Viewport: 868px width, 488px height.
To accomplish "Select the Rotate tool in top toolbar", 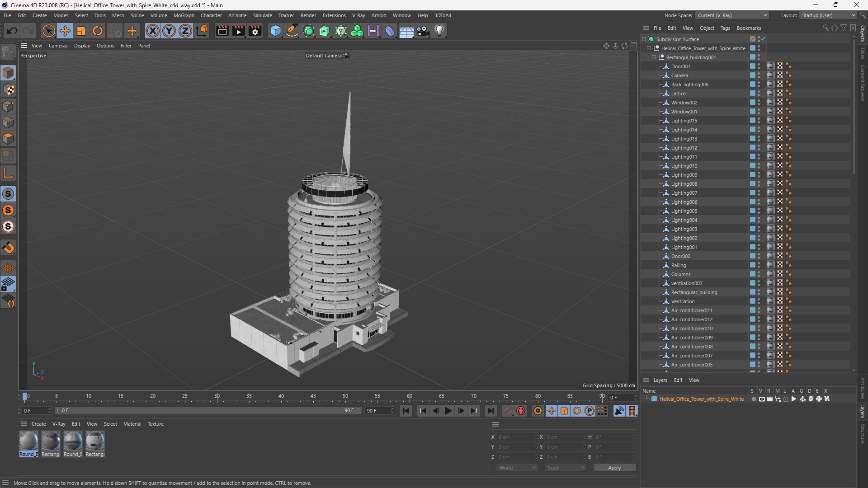I will (98, 31).
